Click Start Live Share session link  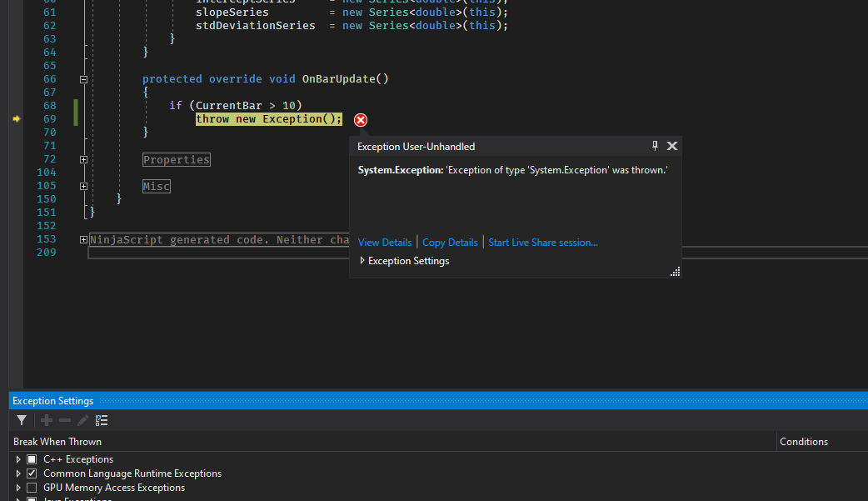(x=542, y=243)
